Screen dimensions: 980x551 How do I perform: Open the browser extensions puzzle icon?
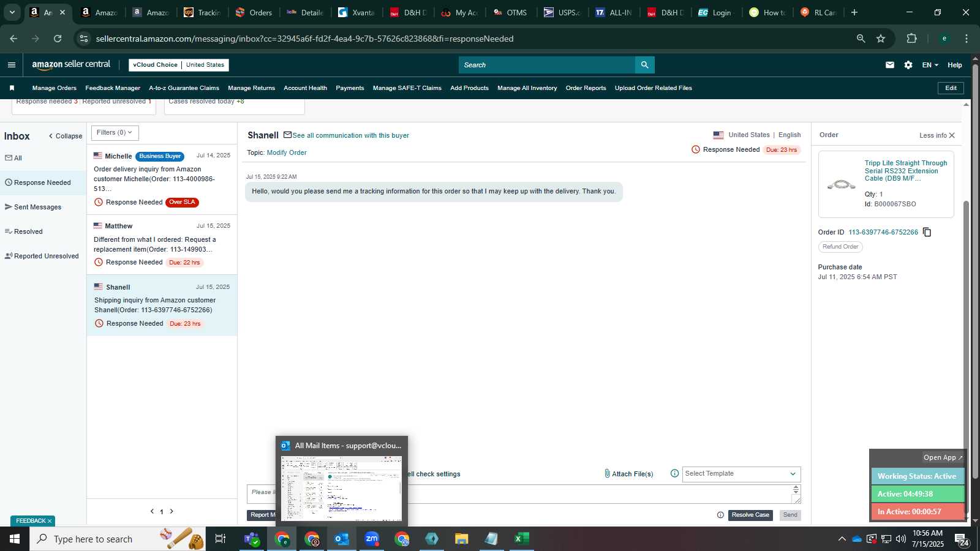(911, 39)
